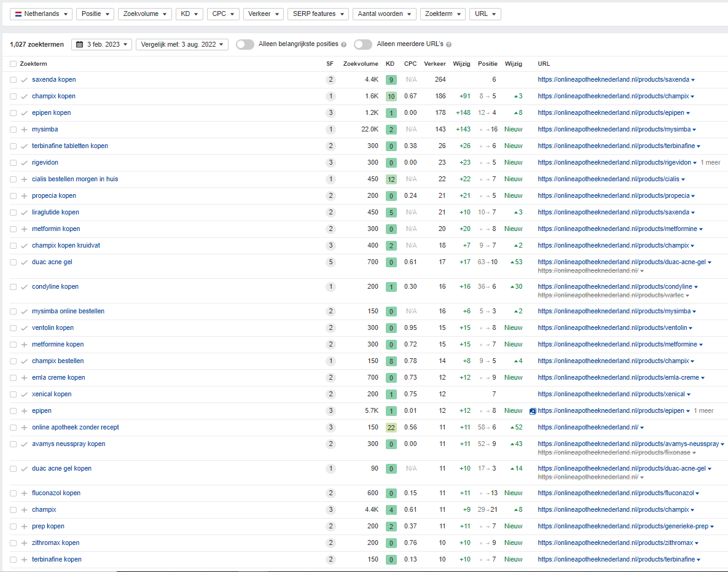
Task: Open the mysimba online bestellen keyword link
Action: coord(68,311)
